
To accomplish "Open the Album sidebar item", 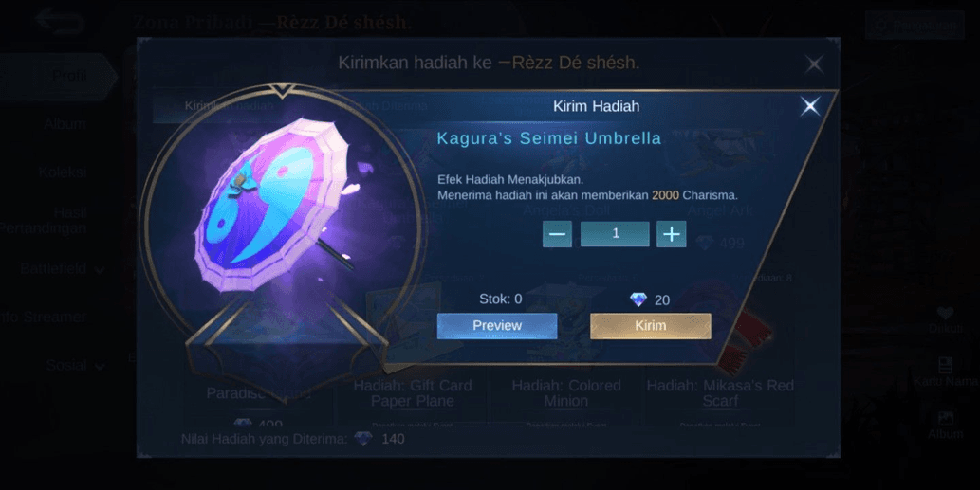I will pyautogui.click(x=65, y=124).
